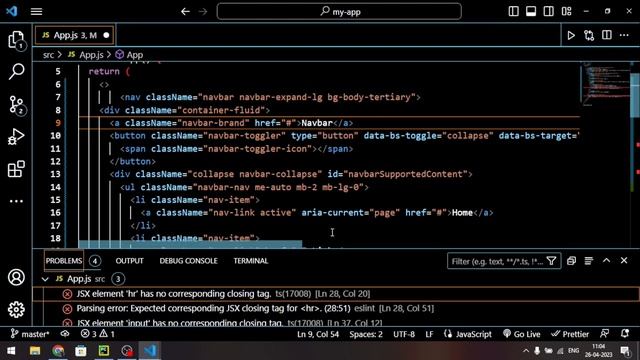
Task: Change indentation via Spaces: 2
Action: point(366,334)
